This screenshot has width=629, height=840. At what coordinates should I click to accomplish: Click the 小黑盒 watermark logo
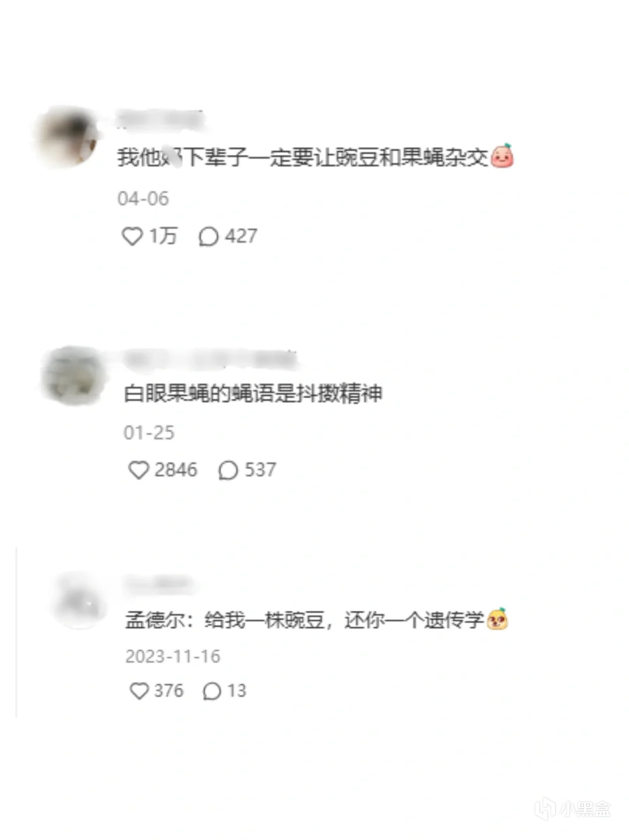(573, 809)
